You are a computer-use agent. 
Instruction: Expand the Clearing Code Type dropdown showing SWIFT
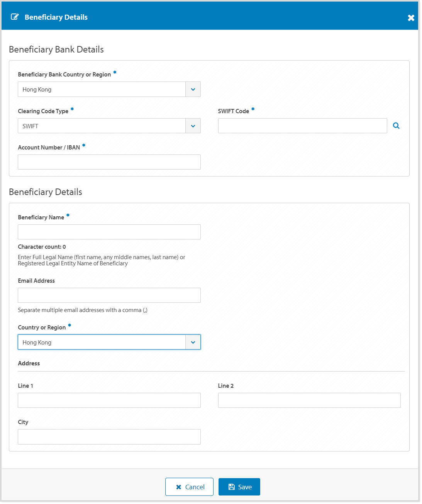[193, 126]
